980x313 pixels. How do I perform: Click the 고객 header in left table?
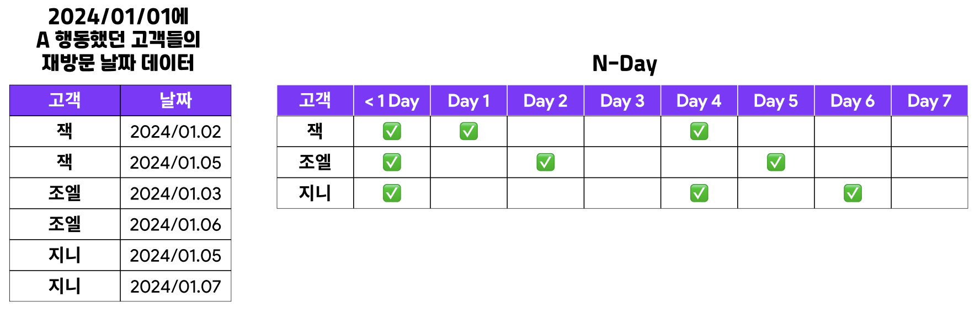click(x=65, y=100)
